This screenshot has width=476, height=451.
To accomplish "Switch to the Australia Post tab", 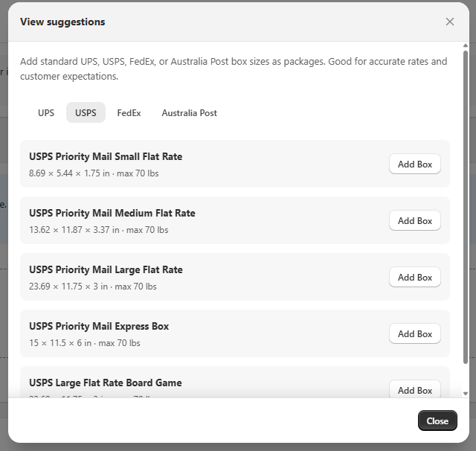I will pos(189,113).
